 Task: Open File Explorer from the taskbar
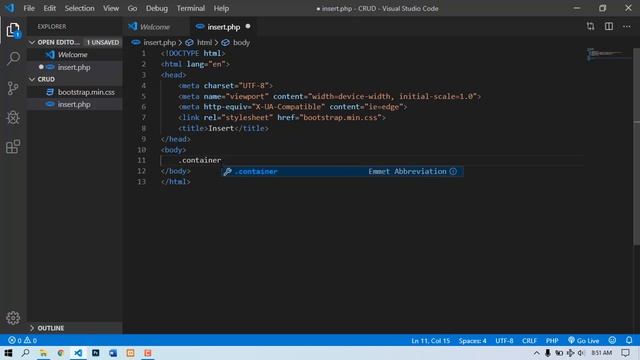(x=43, y=353)
